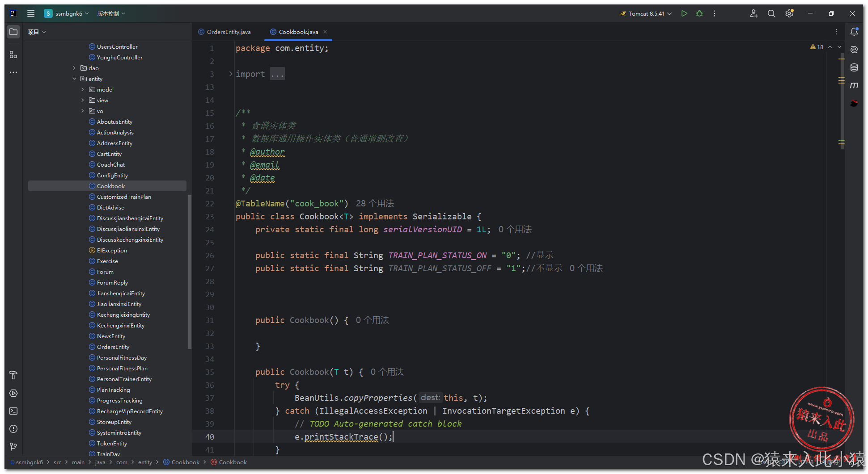This screenshot has width=868, height=474.
Task: Open YonghuController in the tree
Action: pos(119,57)
